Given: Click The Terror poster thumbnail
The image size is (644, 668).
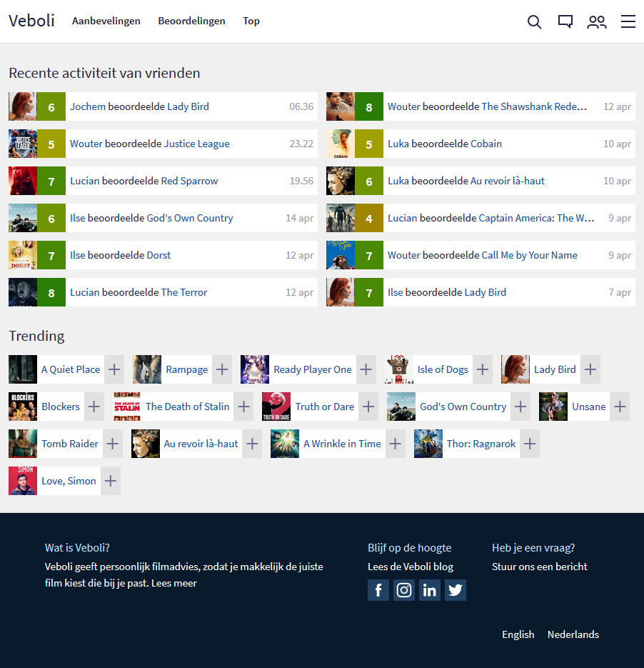Looking at the screenshot, I should [23, 292].
